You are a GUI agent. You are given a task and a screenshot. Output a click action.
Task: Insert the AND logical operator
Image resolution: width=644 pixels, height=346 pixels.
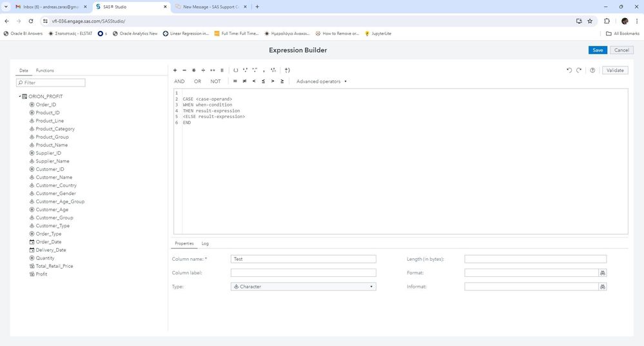pyautogui.click(x=179, y=81)
